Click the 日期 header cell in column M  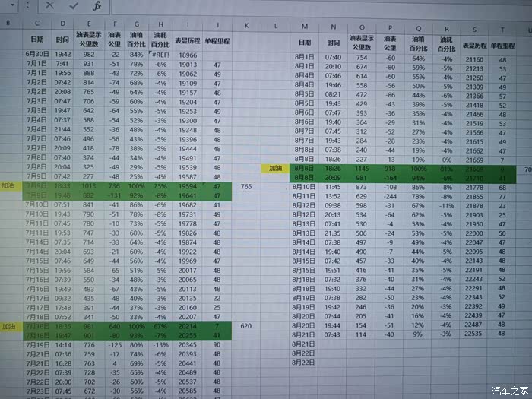click(x=305, y=43)
